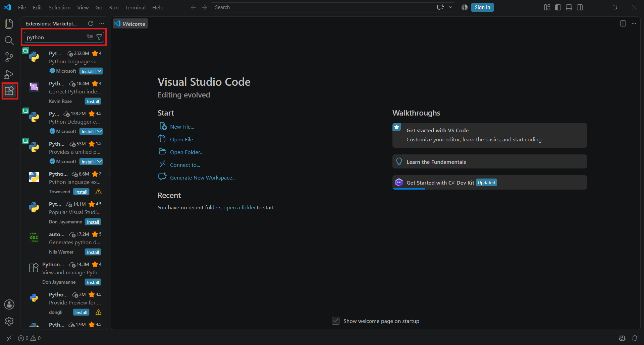This screenshot has height=345, width=644.
Task: Click the open a folder link under Recent
Action: click(239, 208)
